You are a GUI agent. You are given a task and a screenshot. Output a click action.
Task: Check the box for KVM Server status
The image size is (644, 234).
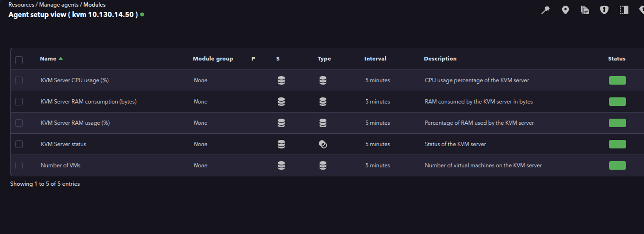[x=19, y=144]
